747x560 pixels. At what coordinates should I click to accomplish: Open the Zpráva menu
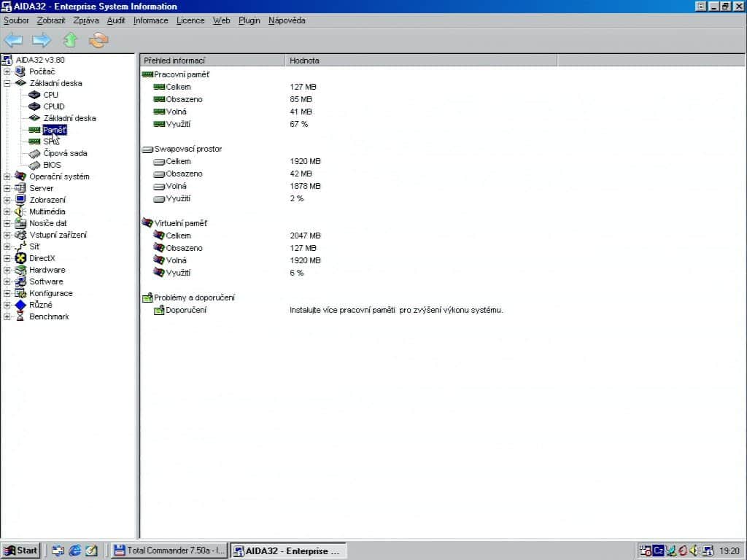(x=86, y=20)
